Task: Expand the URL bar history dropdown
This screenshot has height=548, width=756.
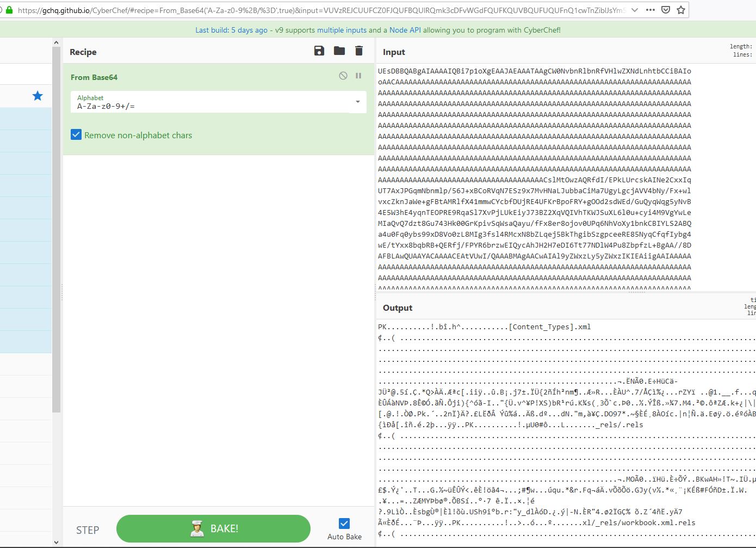Action: pyautogui.click(x=635, y=10)
